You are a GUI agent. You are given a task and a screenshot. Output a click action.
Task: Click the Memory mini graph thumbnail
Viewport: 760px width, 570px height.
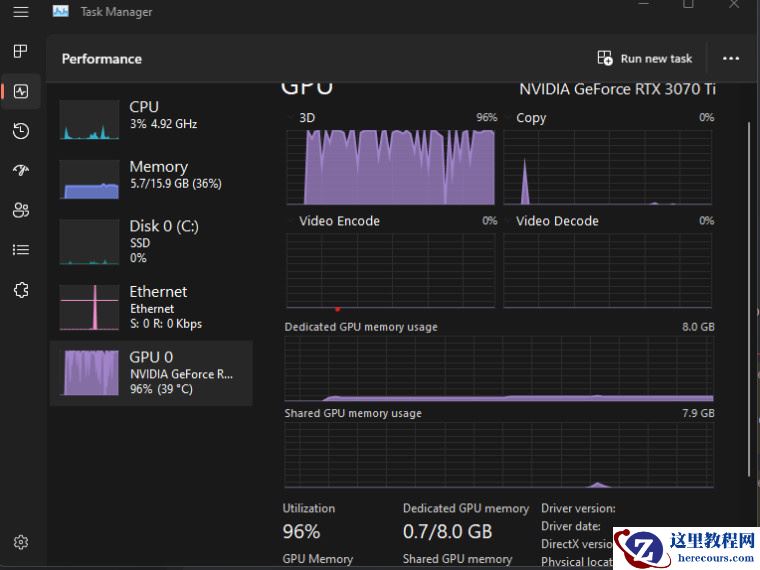click(89, 179)
